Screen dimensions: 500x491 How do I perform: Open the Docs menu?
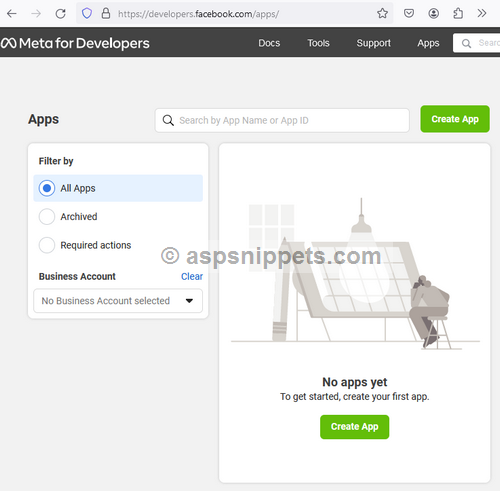click(269, 43)
